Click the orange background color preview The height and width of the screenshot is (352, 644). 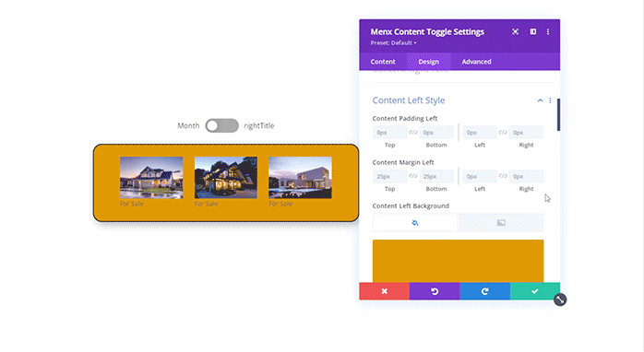point(458,261)
